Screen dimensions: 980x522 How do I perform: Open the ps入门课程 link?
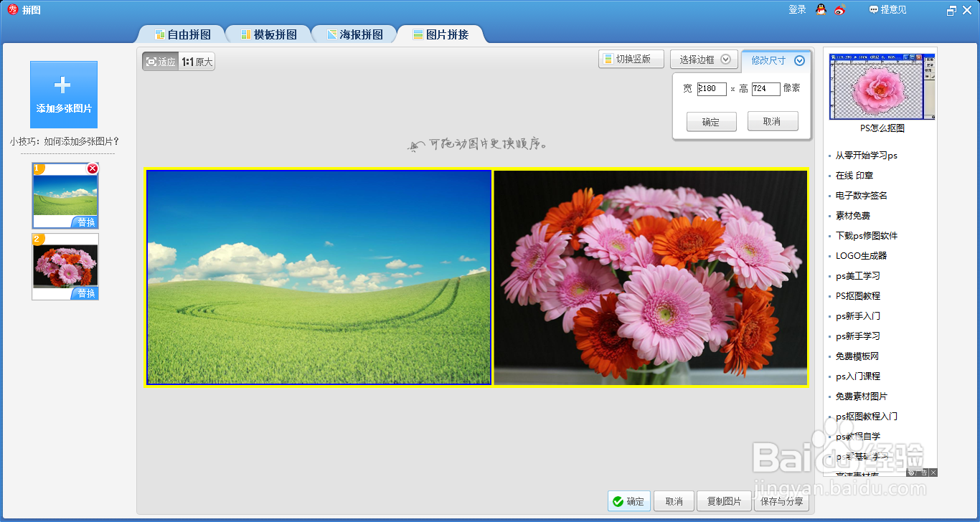click(858, 376)
